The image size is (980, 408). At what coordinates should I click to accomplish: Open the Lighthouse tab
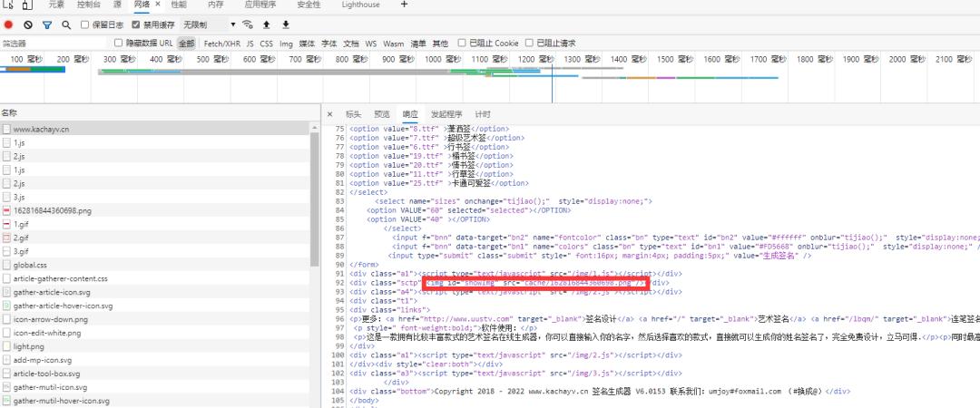point(360,5)
